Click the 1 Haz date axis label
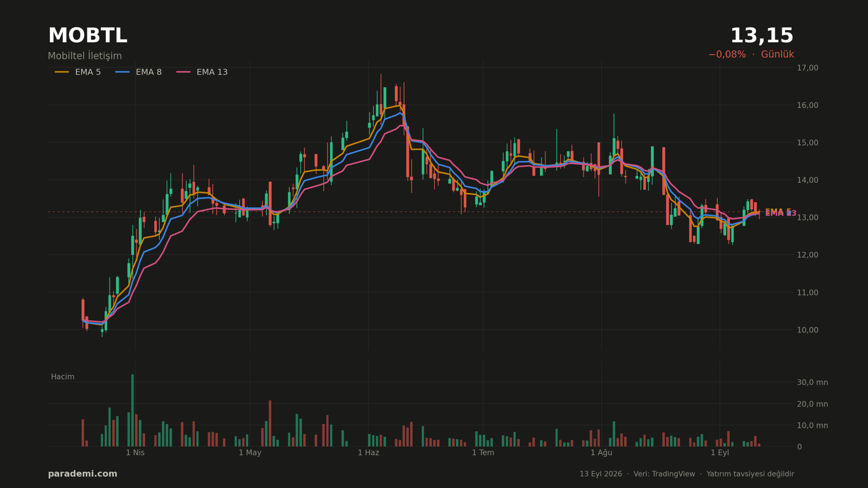The height and width of the screenshot is (488, 868). 368,453
